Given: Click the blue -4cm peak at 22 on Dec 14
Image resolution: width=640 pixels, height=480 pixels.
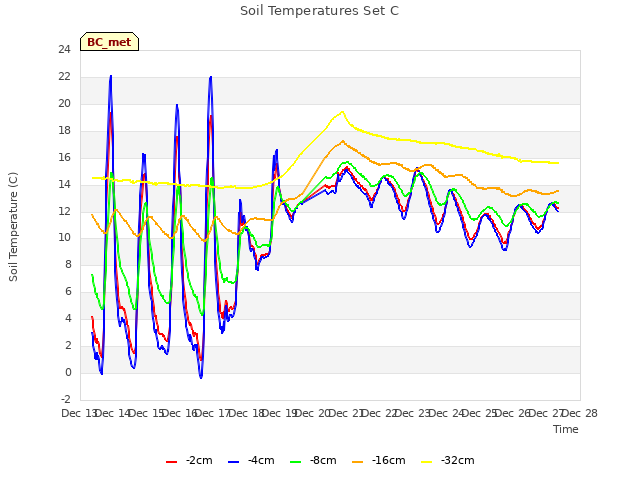Looking at the screenshot, I should point(111,76).
